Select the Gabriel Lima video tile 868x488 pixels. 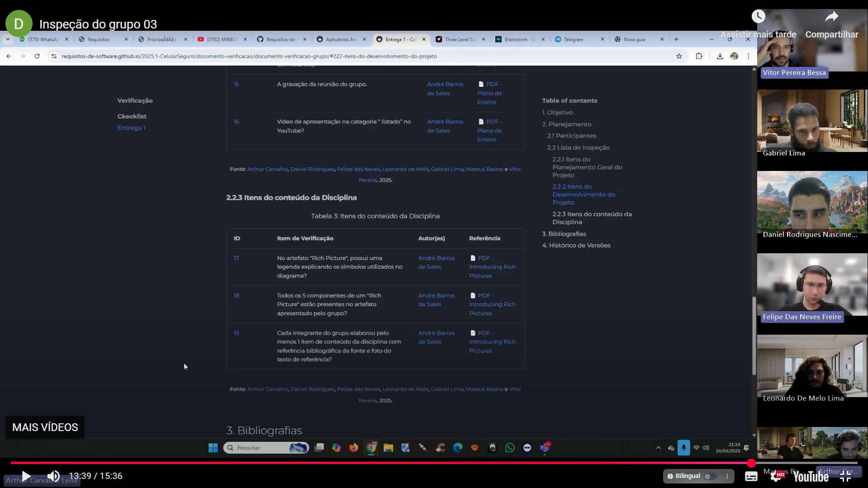812,123
